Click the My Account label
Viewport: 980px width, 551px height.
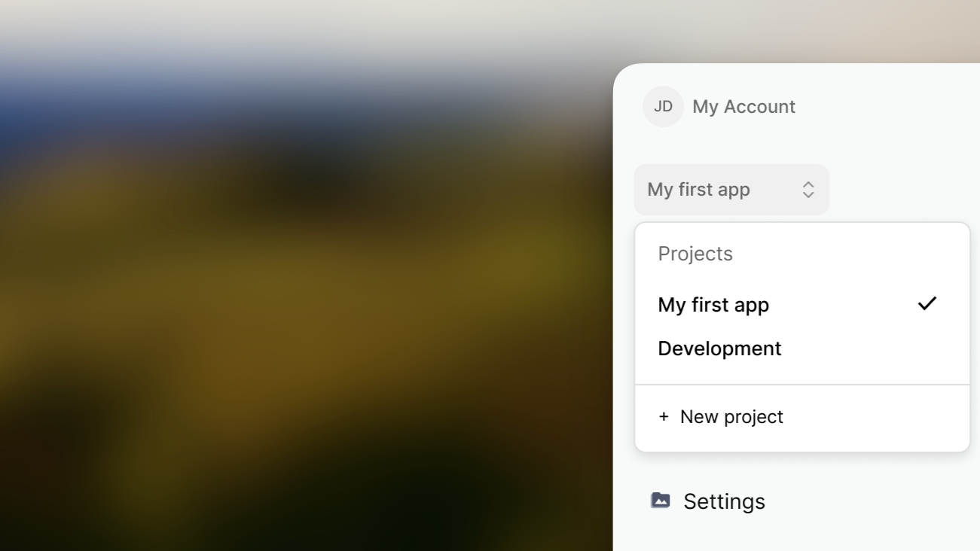click(x=743, y=106)
